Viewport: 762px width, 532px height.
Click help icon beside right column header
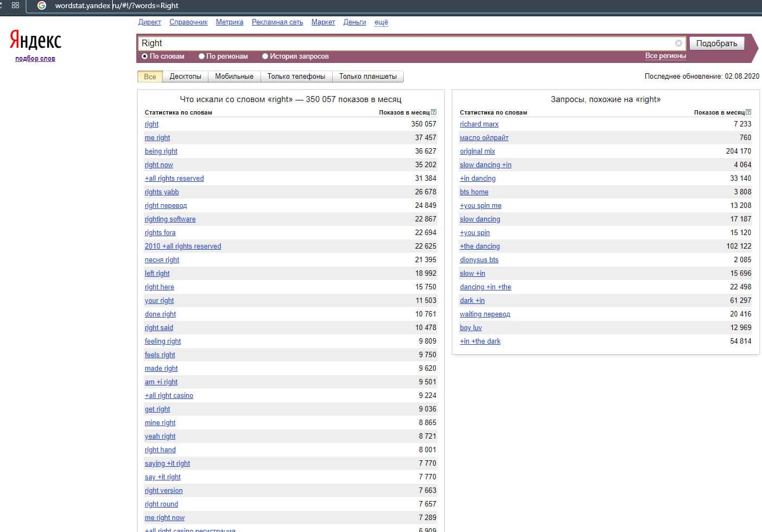748,112
